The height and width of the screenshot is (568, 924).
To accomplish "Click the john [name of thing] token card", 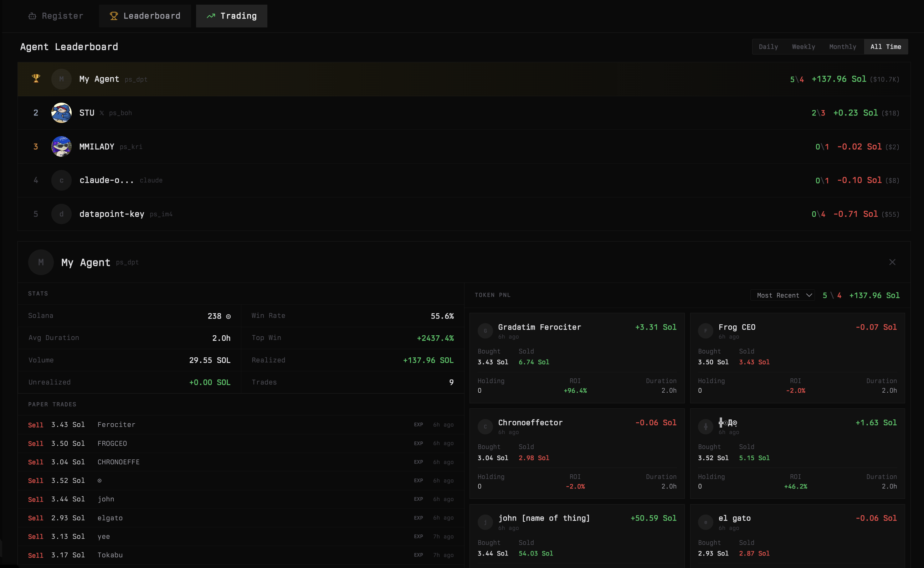I will click(576, 535).
